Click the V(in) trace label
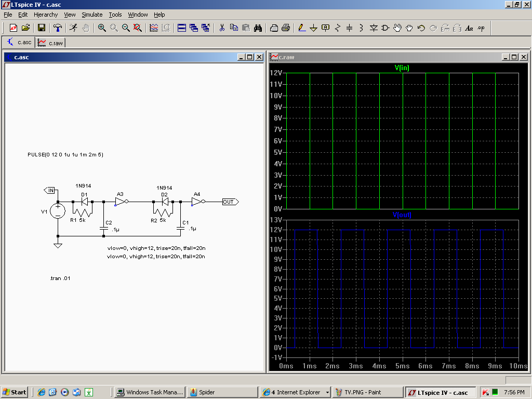The height and width of the screenshot is (399, 532). (402, 68)
